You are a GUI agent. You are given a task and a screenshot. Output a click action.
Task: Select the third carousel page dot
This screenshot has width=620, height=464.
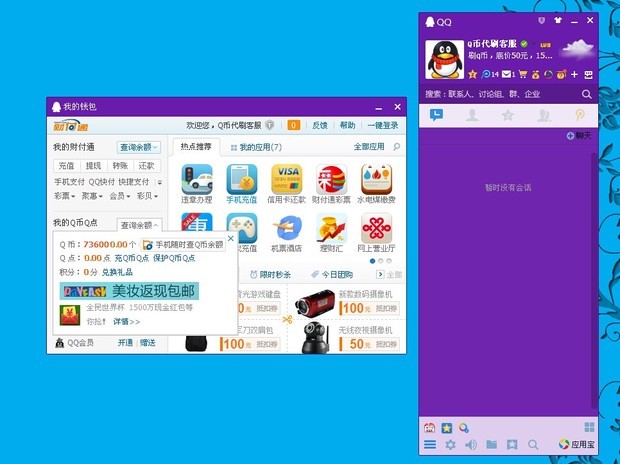click(x=389, y=261)
